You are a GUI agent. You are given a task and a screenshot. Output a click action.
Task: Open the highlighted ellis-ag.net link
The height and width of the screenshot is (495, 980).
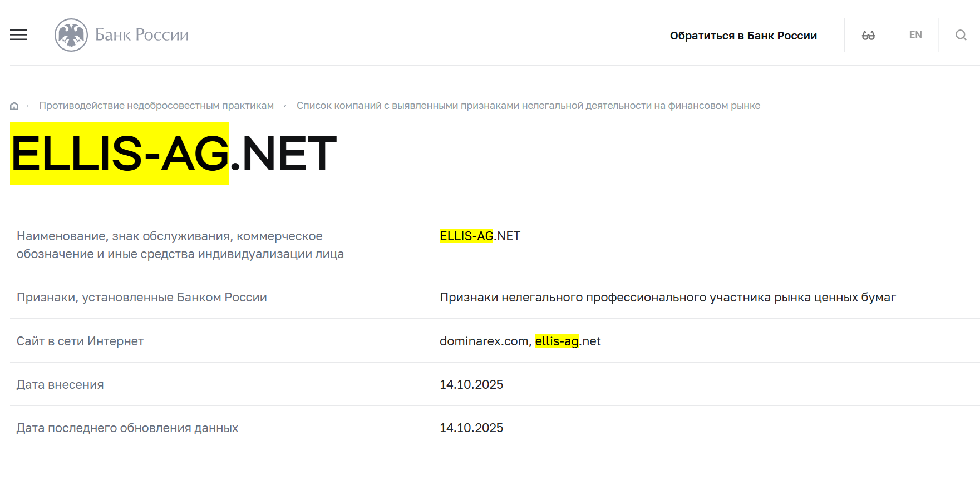pyautogui.click(x=568, y=341)
